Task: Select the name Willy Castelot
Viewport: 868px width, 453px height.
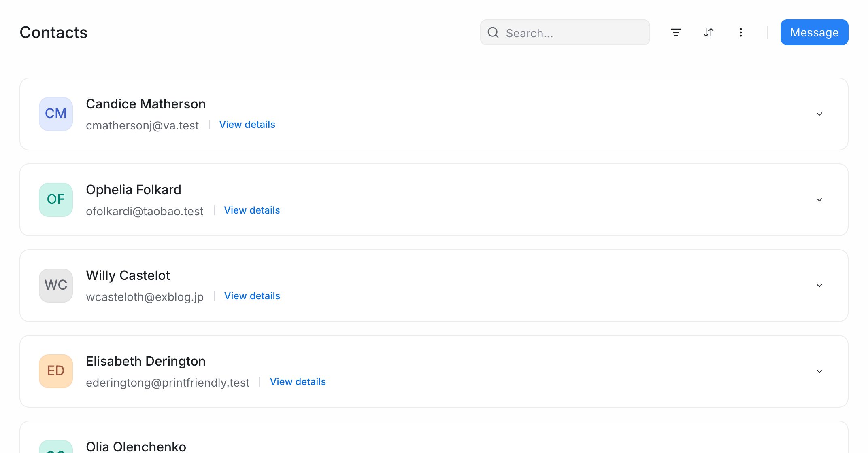Action: pos(128,275)
